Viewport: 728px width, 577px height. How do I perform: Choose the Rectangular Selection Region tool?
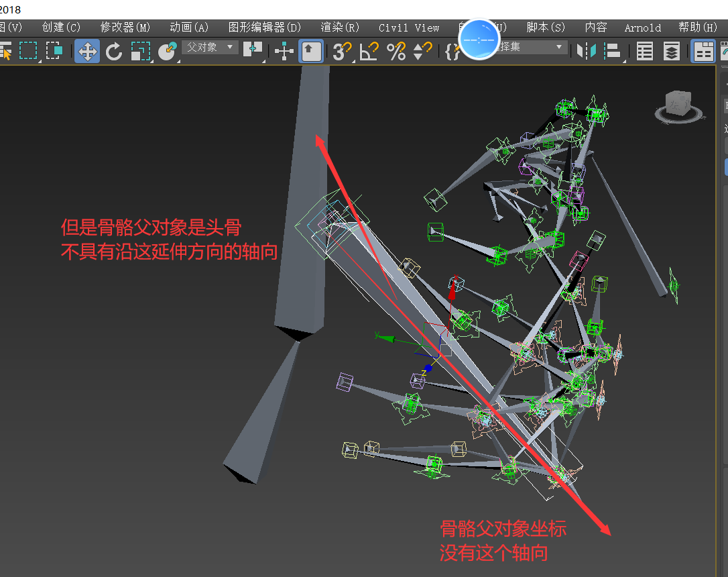click(x=28, y=51)
